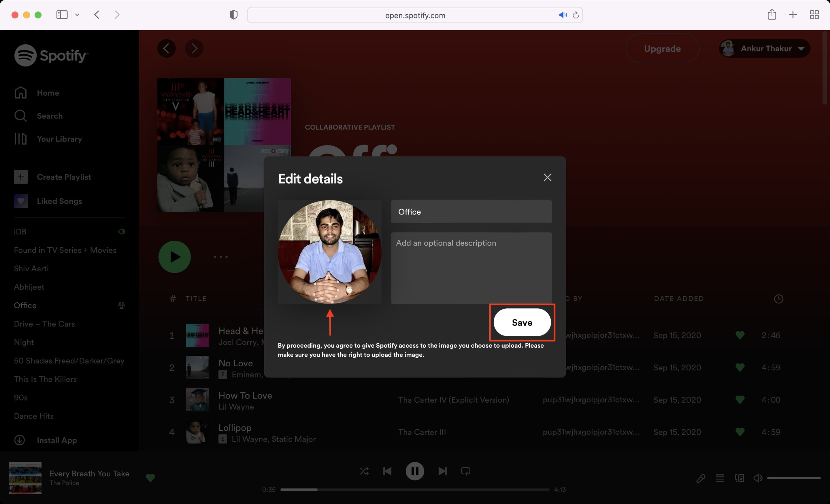Reload the page in Safari
Viewport: 830px width, 504px height.
click(x=576, y=15)
